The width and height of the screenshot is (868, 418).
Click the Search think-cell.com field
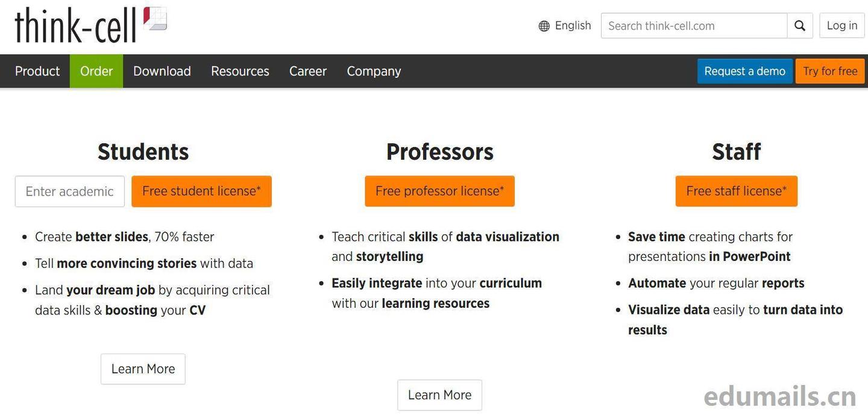(694, 26)
